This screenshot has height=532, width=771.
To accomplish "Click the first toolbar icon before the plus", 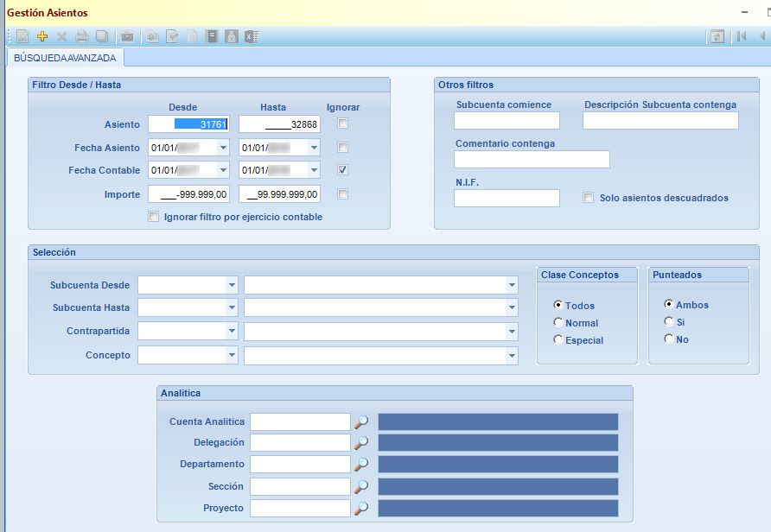I will click(x=22, y=36).
